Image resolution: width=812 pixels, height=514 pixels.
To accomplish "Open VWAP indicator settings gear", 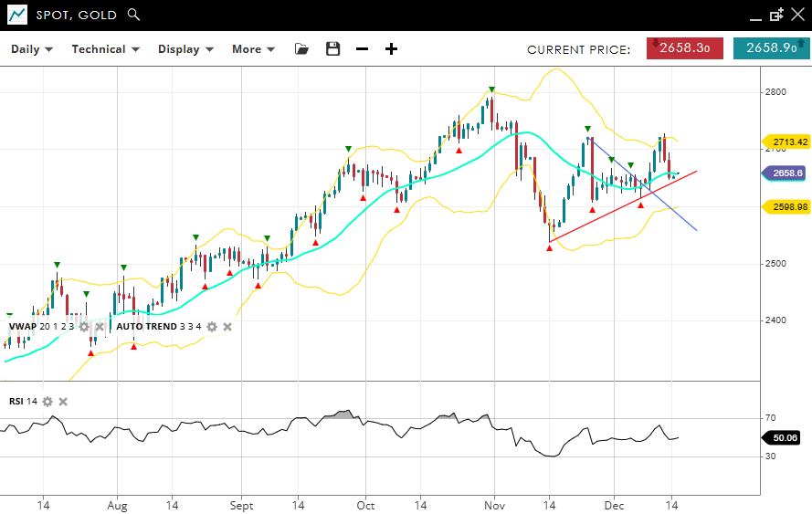I will click(x=84, y=327).
